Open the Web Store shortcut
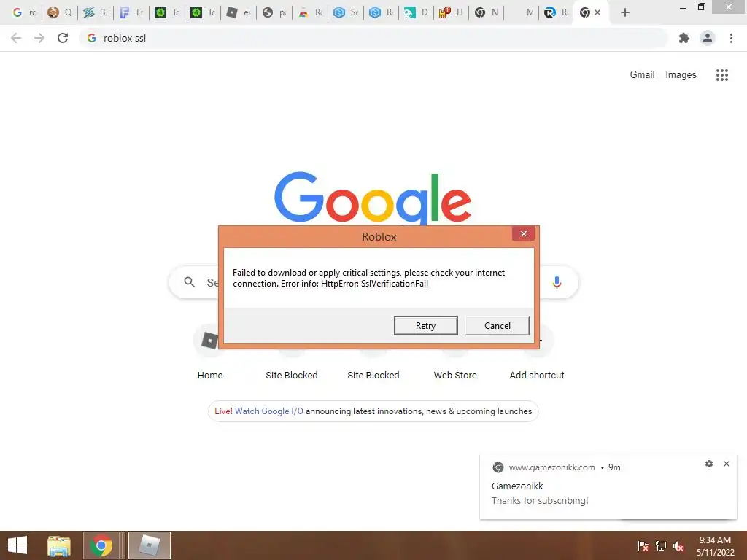Viewport: 747px width, 560px height. [455, 376]
